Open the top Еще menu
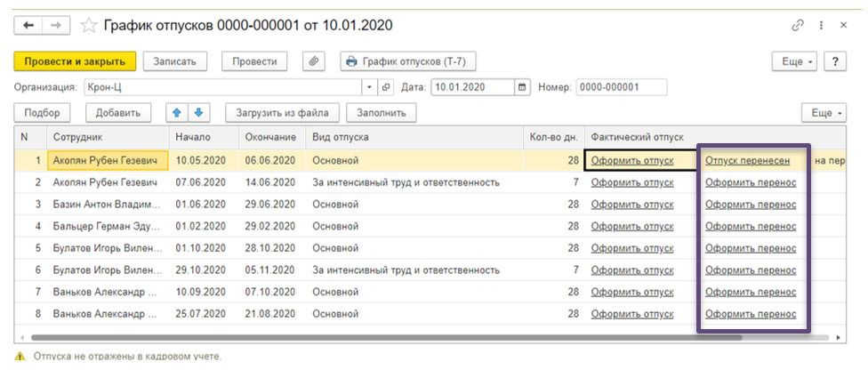 pos(793,61)
